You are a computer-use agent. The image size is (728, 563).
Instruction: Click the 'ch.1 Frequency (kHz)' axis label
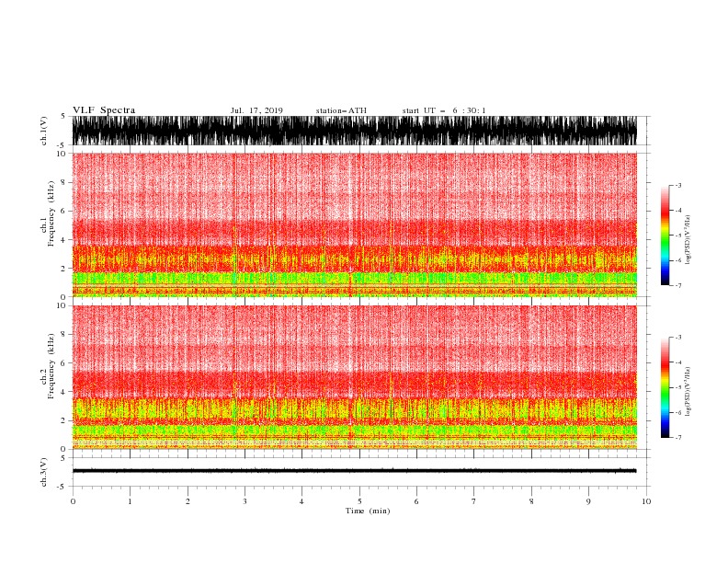tap(48, 214)
